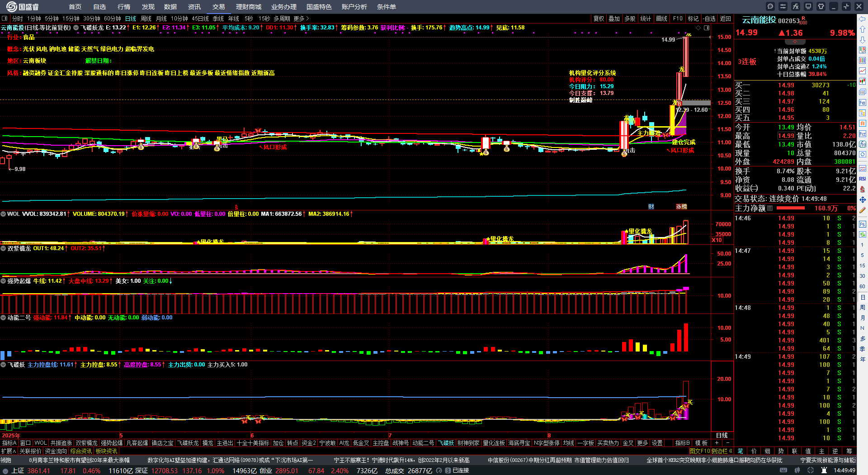Open the F10 info icon in the right sidebar
The width and height of the screenshot is (868, 475).
(863, 103)
